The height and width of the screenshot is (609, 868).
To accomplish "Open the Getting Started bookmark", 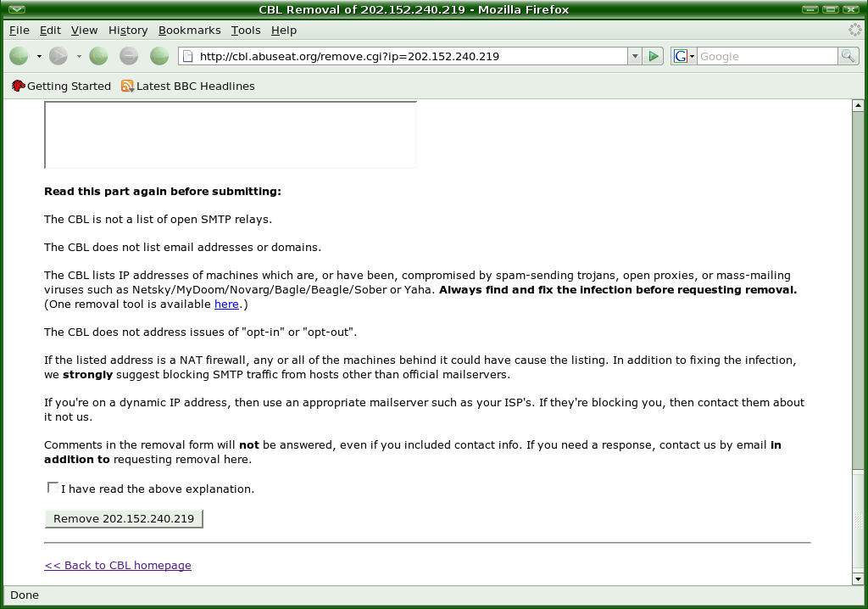I will pyautogui.click(x=61, y=86).
